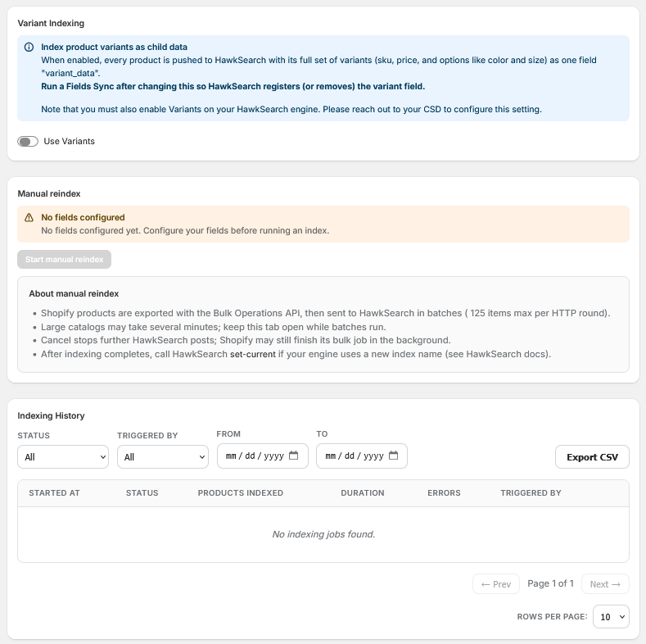This screenshot has width=646, height=644.
Task: Click the Triggered By table column header
Action: (x=531, y=492)
